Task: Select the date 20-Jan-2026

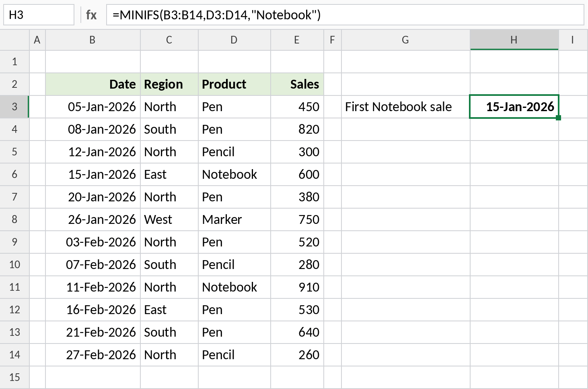Action: 93,197
